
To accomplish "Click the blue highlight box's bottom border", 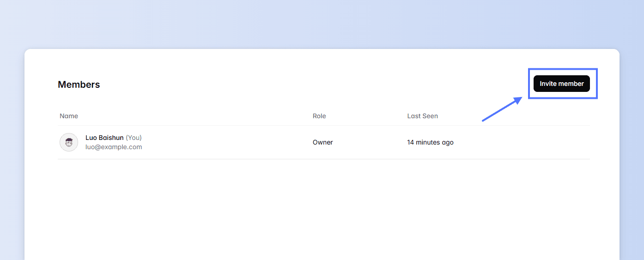I will 563,97.
